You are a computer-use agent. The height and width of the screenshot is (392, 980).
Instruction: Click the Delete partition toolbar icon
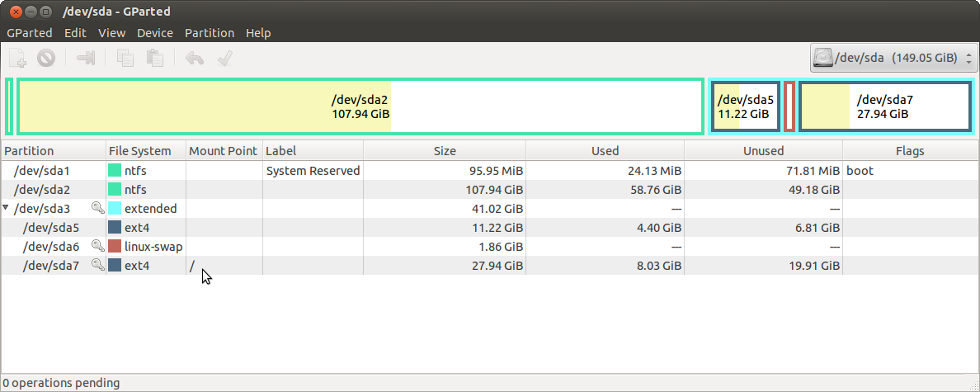coord(45,58)
